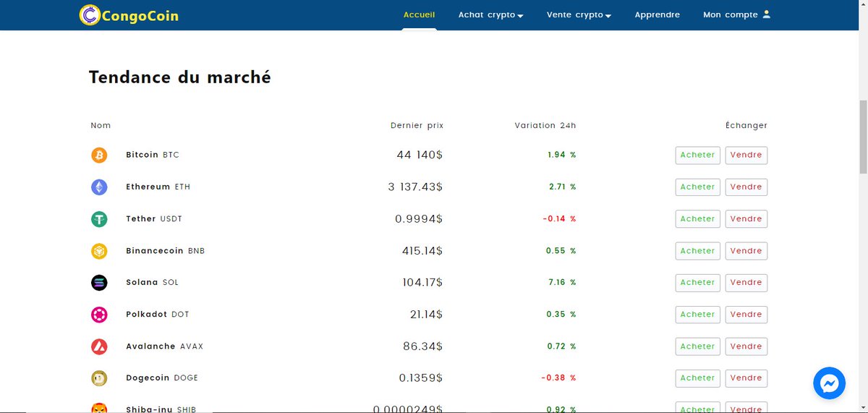The height and width of the screenshot is (413, 868).
Task: Click Vendre for Solana
Action: [746, 283]
